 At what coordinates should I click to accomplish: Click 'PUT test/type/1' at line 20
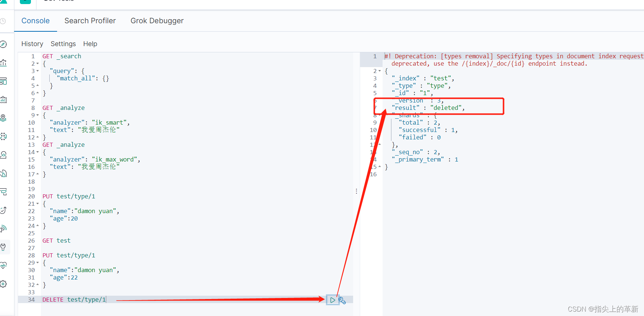(69, 196)
